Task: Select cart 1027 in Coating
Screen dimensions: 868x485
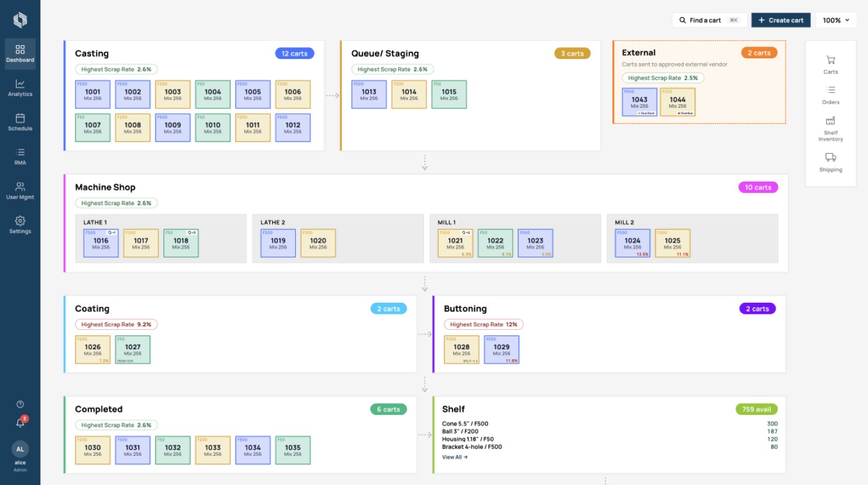Action: (133, 350)
